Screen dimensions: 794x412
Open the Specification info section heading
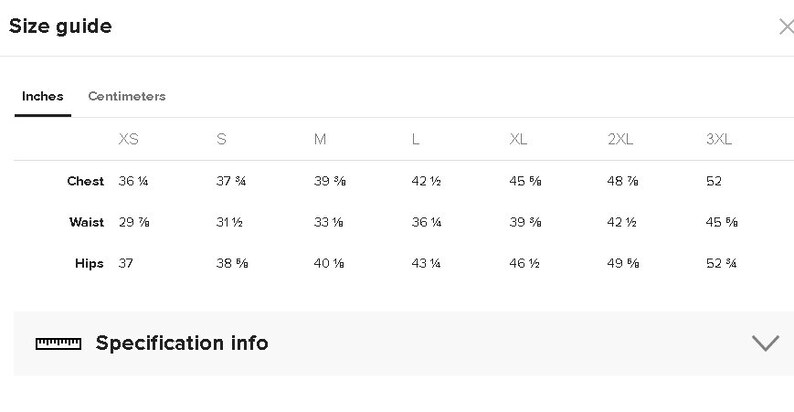point(182,343)
